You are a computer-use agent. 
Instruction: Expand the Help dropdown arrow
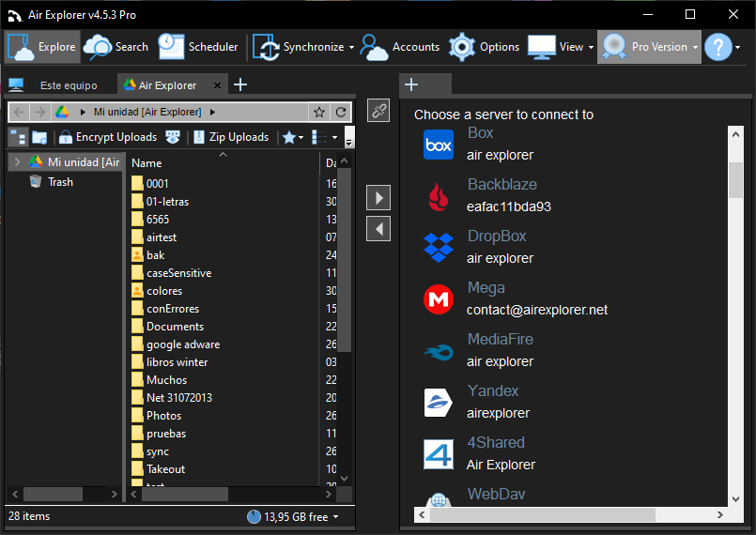click(737, 47)
